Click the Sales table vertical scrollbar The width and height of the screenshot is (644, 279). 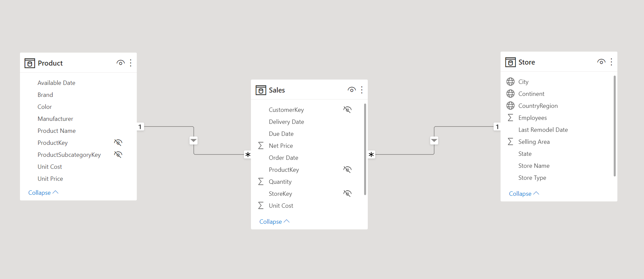365,149
